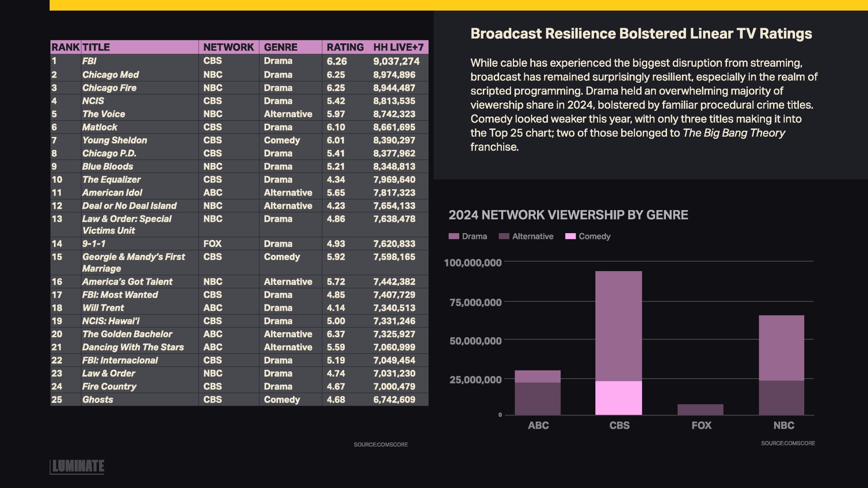The height and width of the screenshot is (488, 868).
Task: Click the NETWORK column header
Action: (228, 47)
